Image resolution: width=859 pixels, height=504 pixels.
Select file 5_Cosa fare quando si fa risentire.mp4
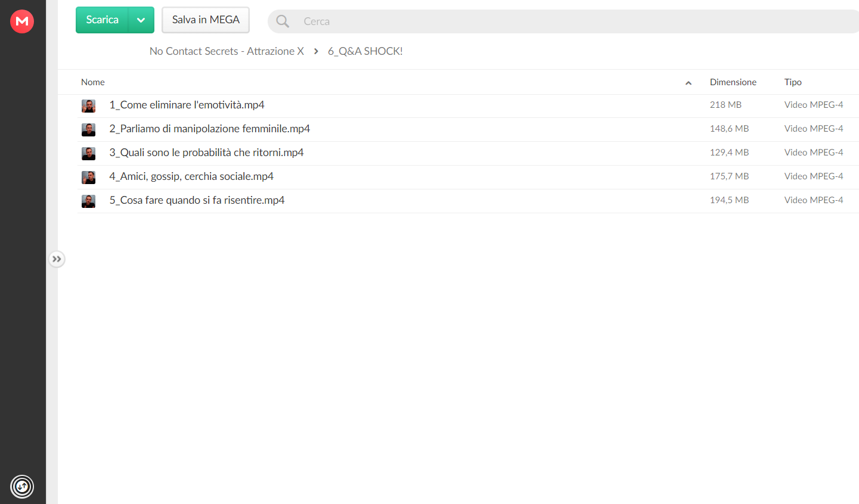(197, 200)
